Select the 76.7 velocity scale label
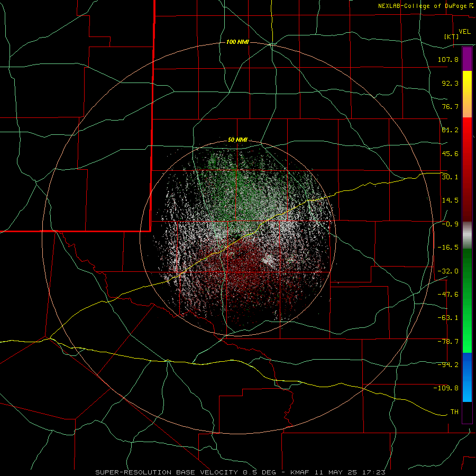This screenshot has height=476, width=476. 450,106
